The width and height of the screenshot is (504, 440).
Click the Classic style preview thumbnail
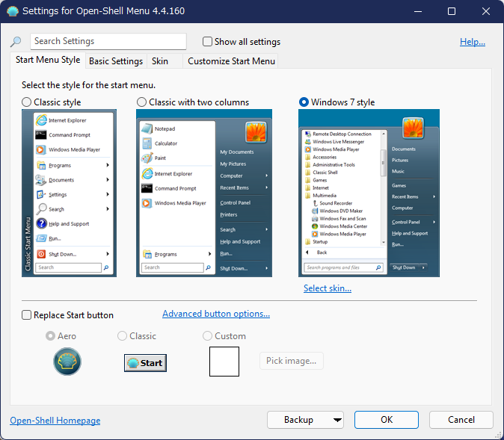coord(69,193)
